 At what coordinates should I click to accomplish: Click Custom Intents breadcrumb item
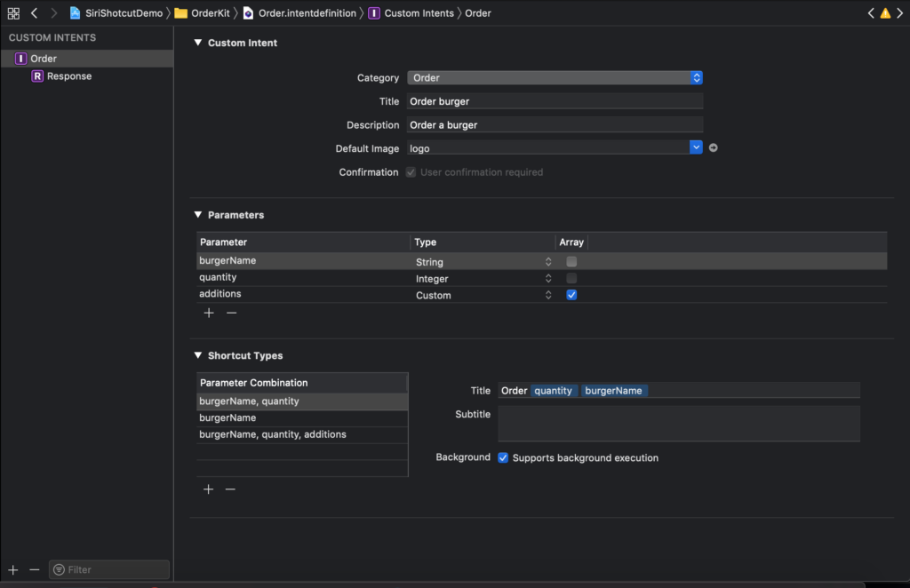coord(419,12)
